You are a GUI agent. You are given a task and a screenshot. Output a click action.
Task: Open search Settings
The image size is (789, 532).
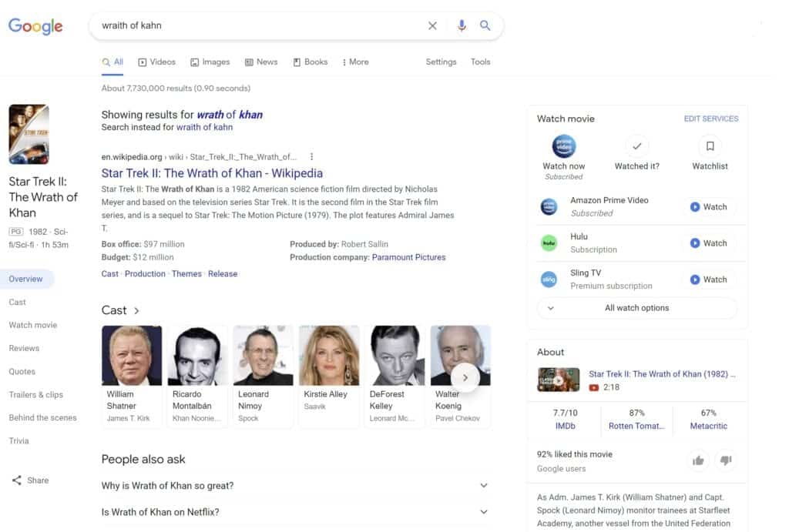pos(441,62)
